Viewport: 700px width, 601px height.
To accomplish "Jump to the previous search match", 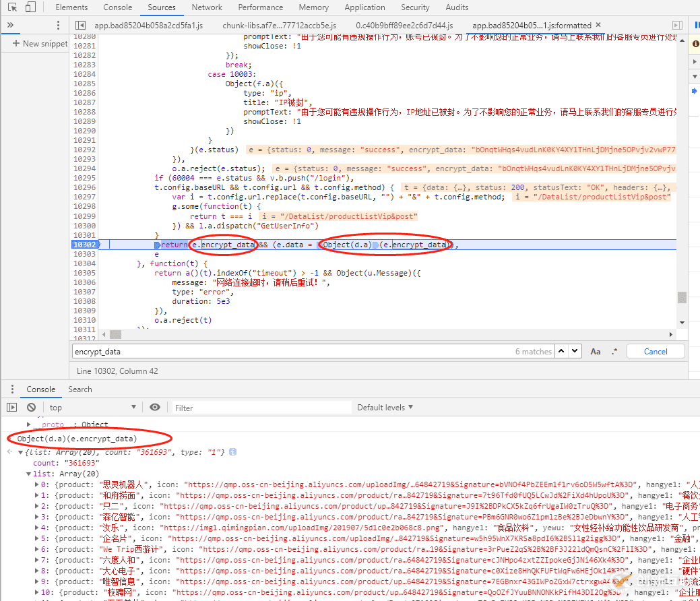I will click(x=562, y=351).
